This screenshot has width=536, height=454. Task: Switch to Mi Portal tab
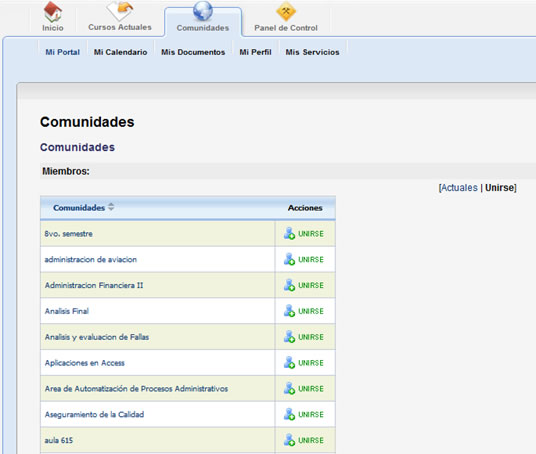pos(63,52)
